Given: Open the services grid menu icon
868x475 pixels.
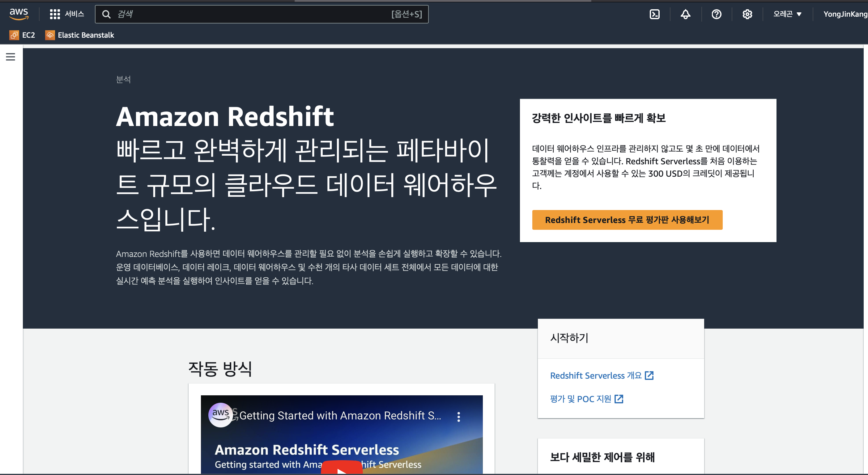Looking at the screenshot, I should tap(55, 14).
